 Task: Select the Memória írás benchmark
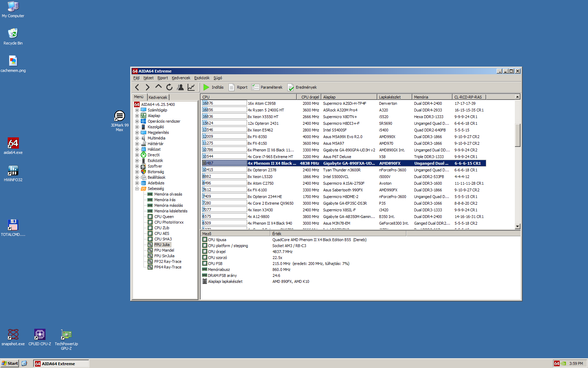click(165, 200)
